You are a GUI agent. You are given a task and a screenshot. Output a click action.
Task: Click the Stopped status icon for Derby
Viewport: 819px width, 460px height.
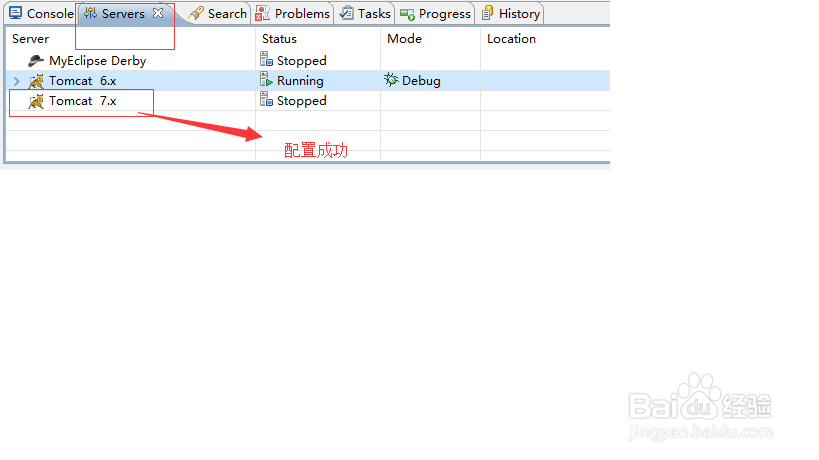click(266, 60)
